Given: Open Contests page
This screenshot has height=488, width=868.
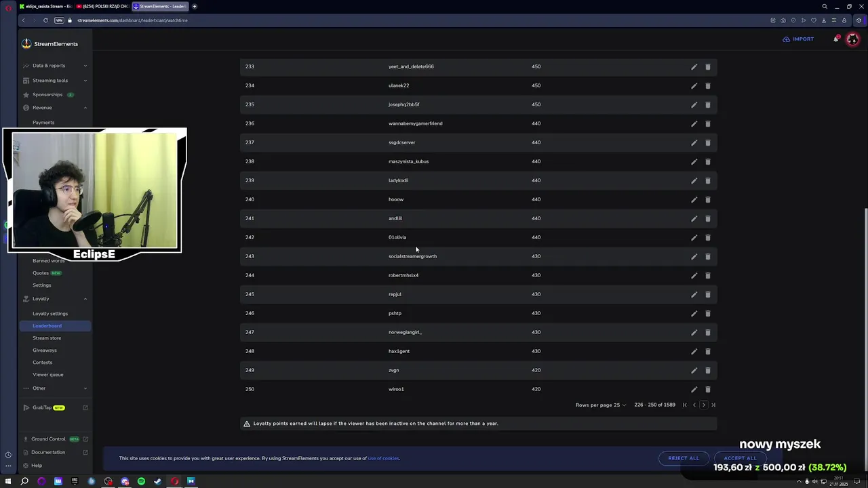Looking at the screenshot, I should point(42,363).
